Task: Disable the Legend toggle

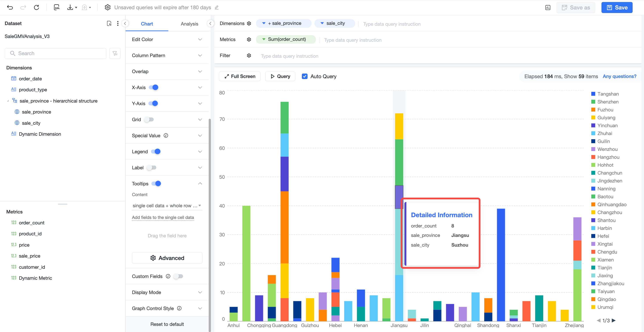Action: pyautogui.click(x=156, y=152)
